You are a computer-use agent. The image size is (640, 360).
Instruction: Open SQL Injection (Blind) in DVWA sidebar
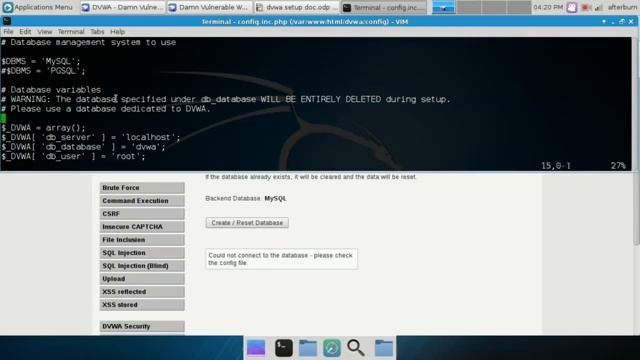click(142, 266)
